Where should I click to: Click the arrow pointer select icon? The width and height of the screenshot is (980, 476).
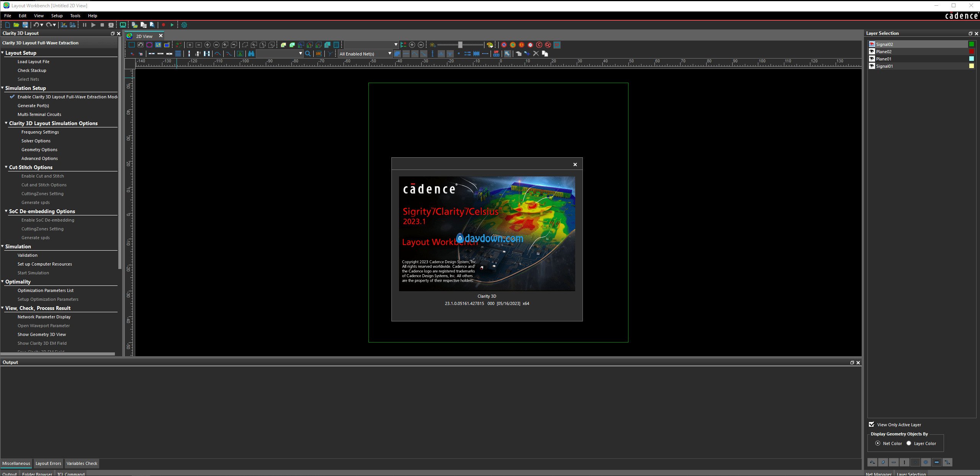[507, 54]
